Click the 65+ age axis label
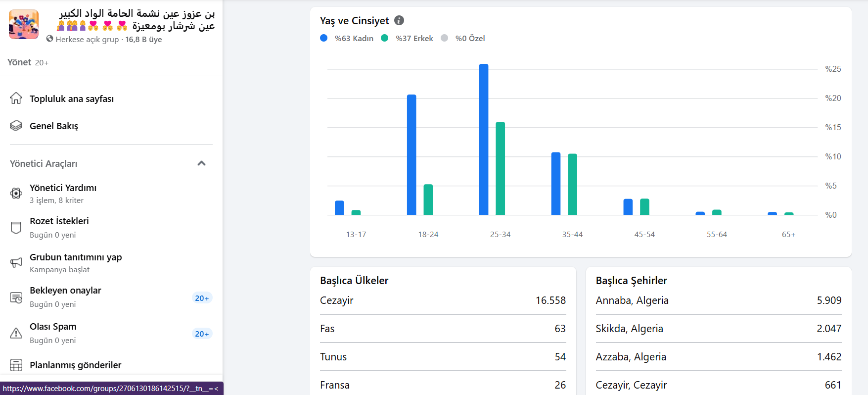This screenshot has height=395, width=868. 789,235
